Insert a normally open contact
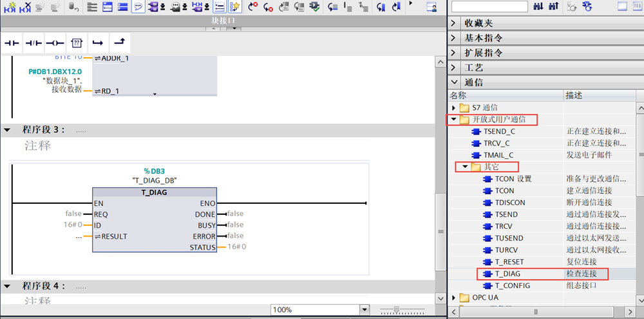644x319 pixels. click(x=12, y=43)
